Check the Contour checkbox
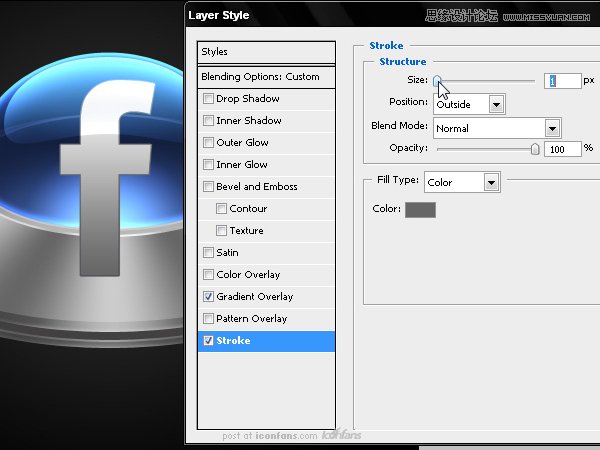The width and height of the screenshot is (600, 450). (x=221, y=209)
